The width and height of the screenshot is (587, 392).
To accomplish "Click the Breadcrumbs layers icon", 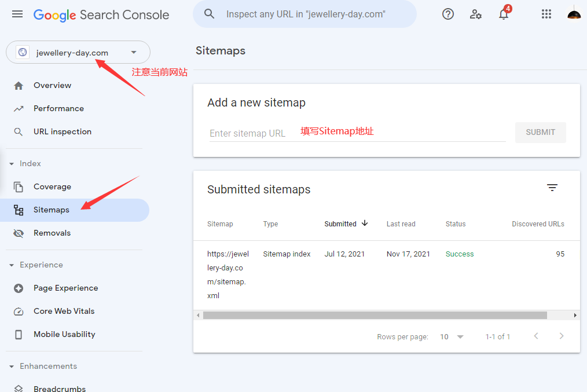I will point(19,389).
